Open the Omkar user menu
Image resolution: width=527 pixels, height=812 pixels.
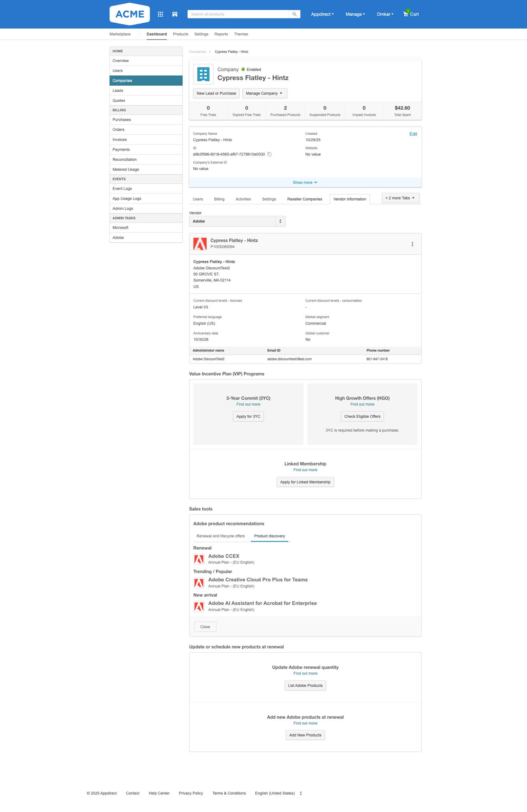tap(385, 14)
